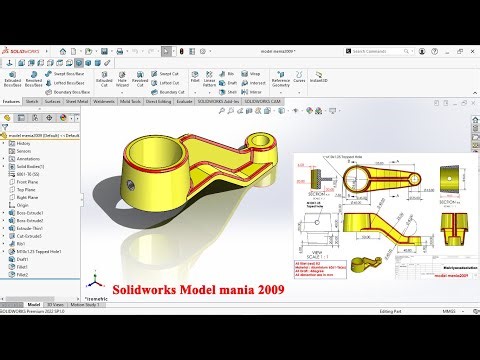The height and width of the screenshot is (360, 480).
Task: Expand the Reference Geometry dropdown
Action: pos(281,92)
